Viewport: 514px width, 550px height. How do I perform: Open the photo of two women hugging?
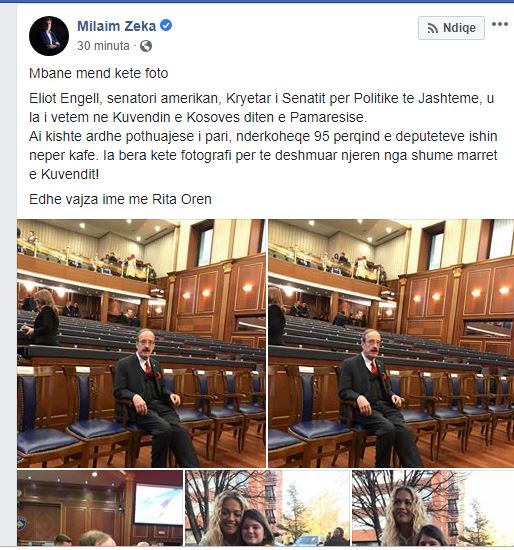click(x=268, y=509)
